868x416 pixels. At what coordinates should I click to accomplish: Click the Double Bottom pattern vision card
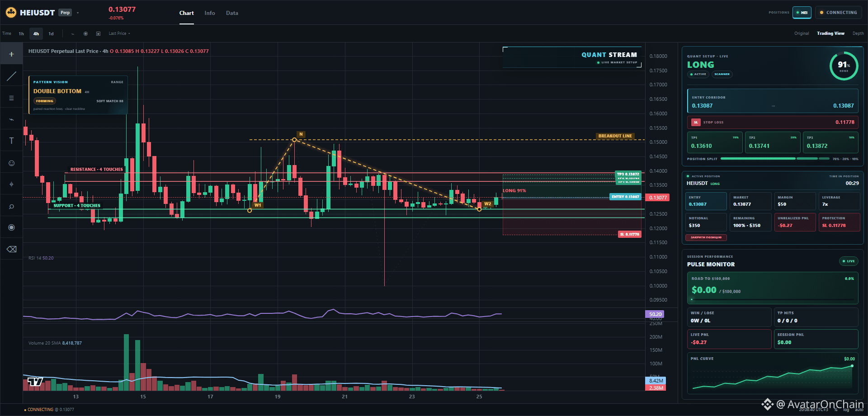point(78,95)
